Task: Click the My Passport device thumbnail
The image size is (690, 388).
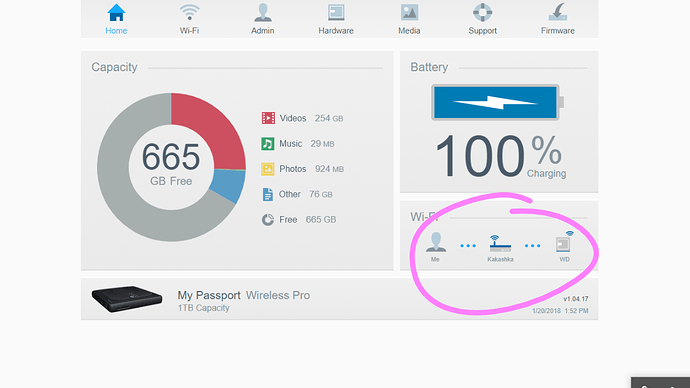Action: (127, 299)
